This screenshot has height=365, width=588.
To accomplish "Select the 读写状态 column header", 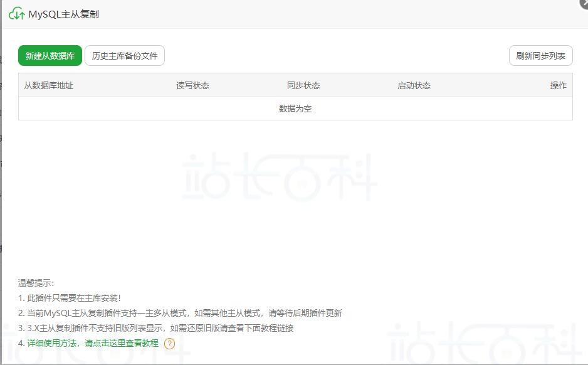I will 192,85.
